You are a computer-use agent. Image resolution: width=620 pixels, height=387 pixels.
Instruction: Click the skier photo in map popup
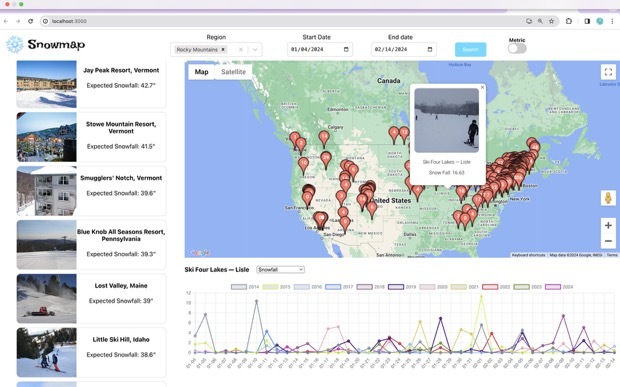tap(446, 120)
